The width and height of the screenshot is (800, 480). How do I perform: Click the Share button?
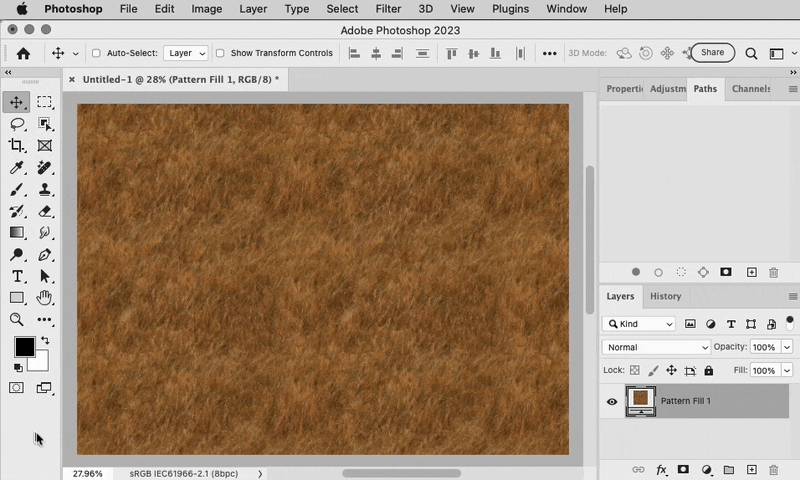(x=712, y=53)
